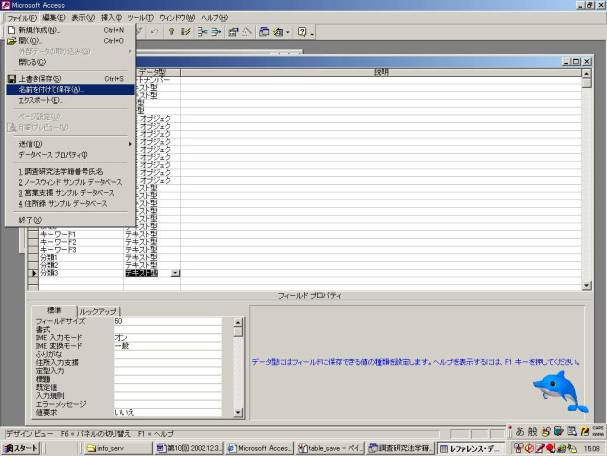This screenshot has height=456, width=607.
Task: Open the 表示 menu
Action: [83, 18]
